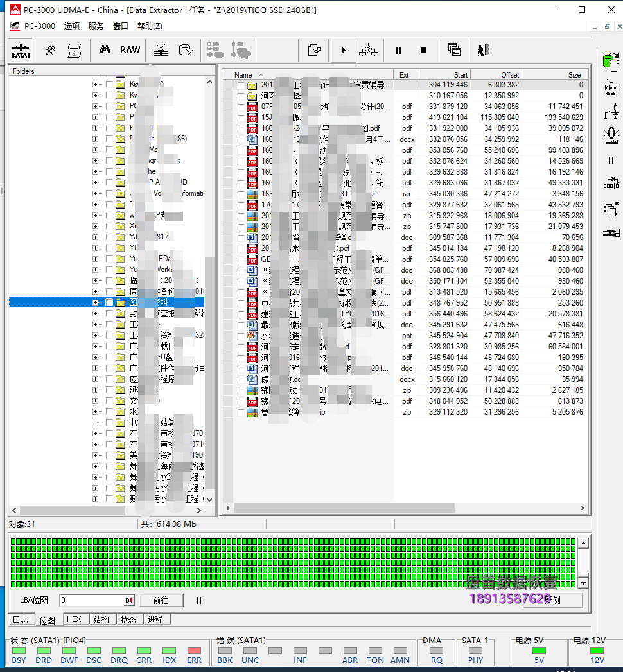The height and width of the screenshot is (672, 623).
Task: Click the zero measurement sidebar icon
Action: coord(611,136)
